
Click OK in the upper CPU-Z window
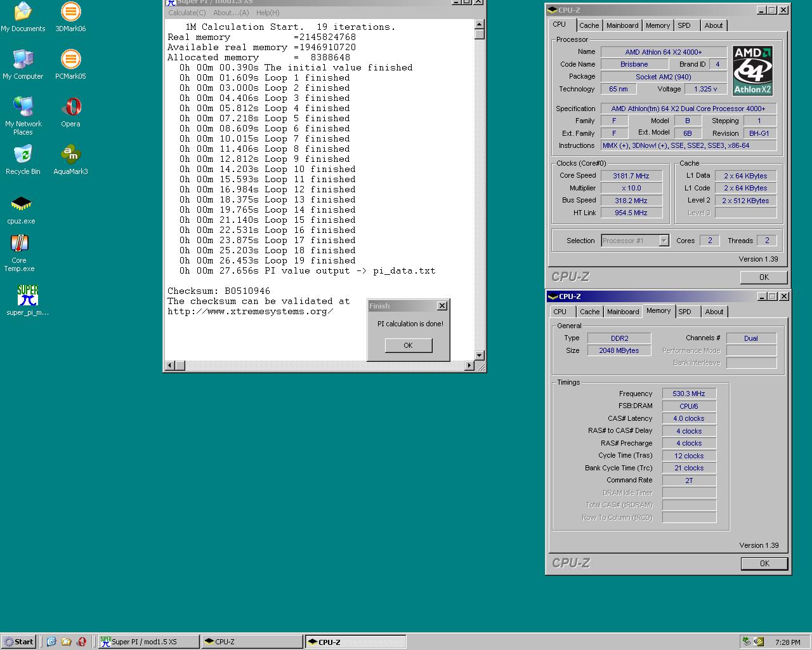[764, 277]
